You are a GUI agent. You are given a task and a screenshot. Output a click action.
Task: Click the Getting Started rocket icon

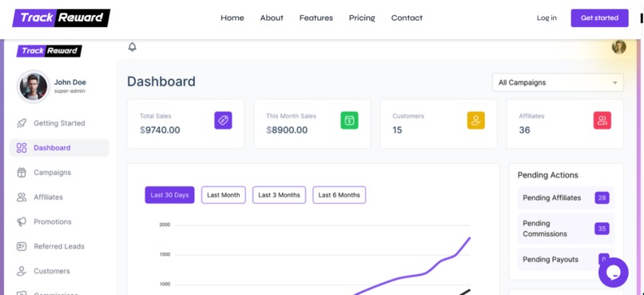(x=22, y=123)
